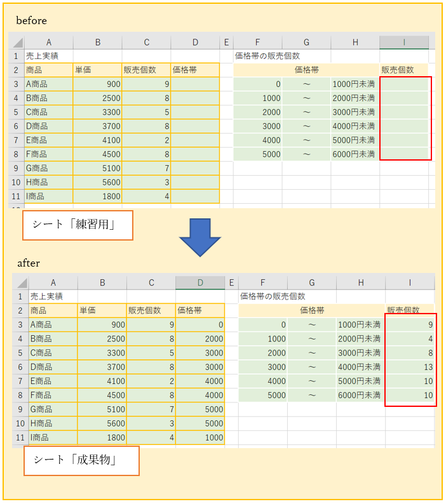
Task: Select the cell showing 13 in after sheet
Action: click(x=410, y=366)
